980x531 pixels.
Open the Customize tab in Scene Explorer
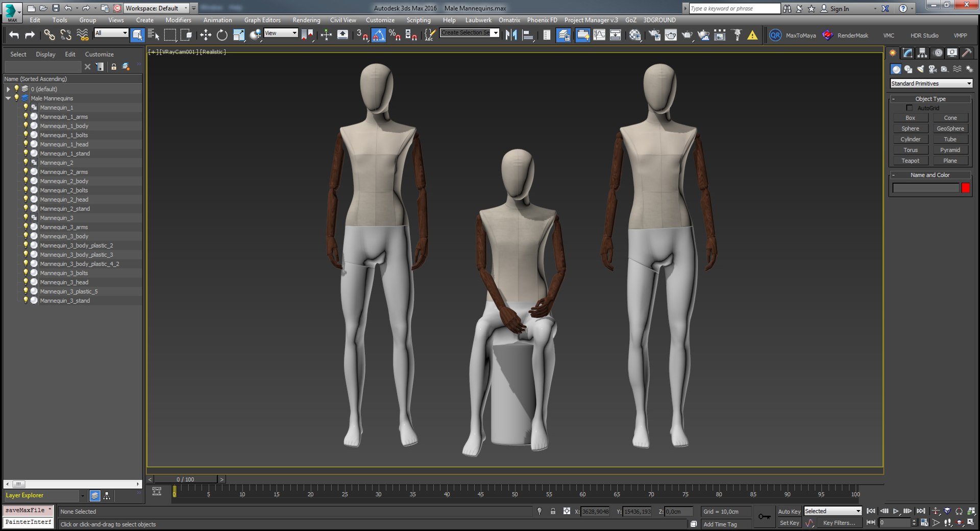pyautogui.click(x=99, y=54)
